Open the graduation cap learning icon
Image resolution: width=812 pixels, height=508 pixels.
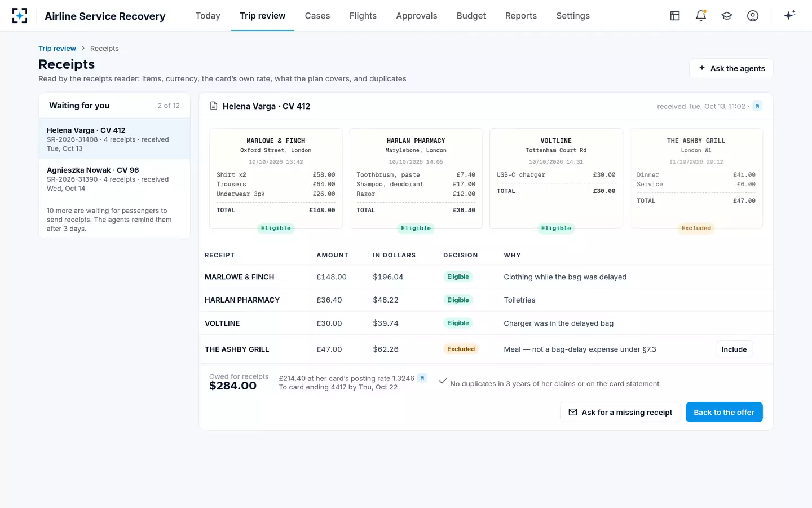(x=727, y=16)
